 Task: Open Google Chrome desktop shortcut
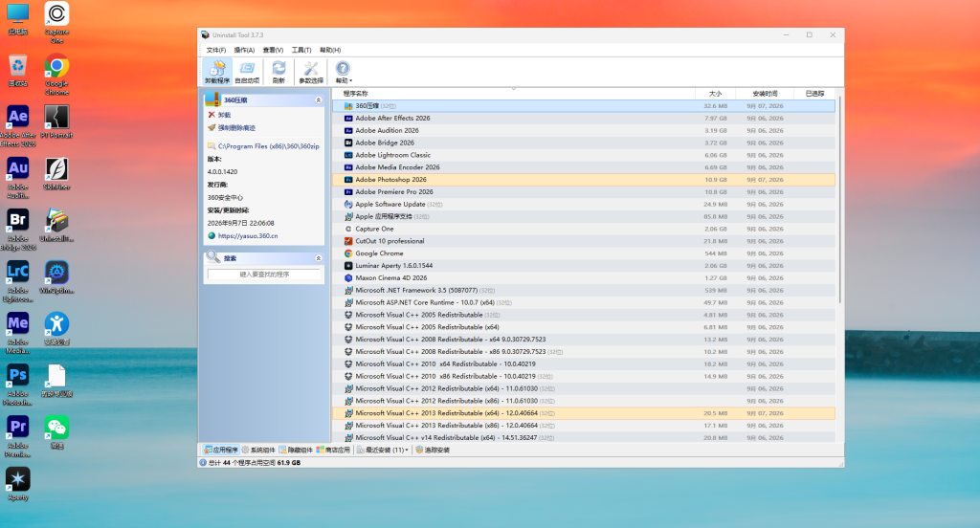coord(56,75)
